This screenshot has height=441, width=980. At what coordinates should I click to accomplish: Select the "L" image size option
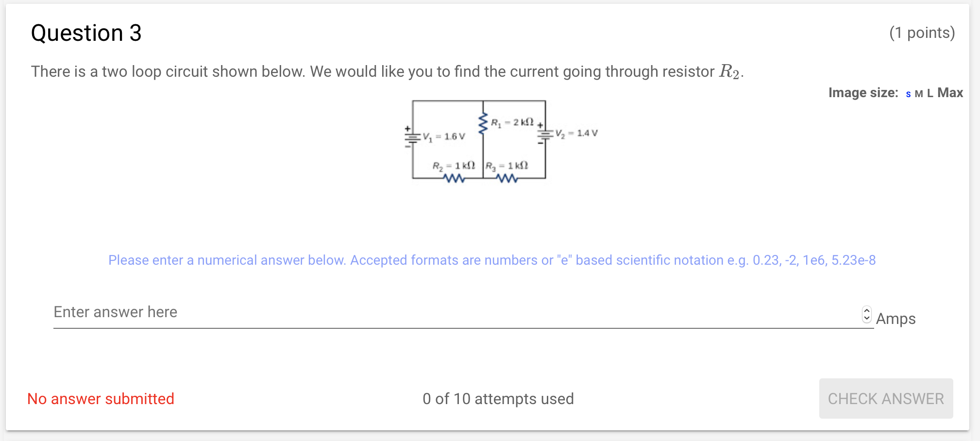(x=929, y=92)
